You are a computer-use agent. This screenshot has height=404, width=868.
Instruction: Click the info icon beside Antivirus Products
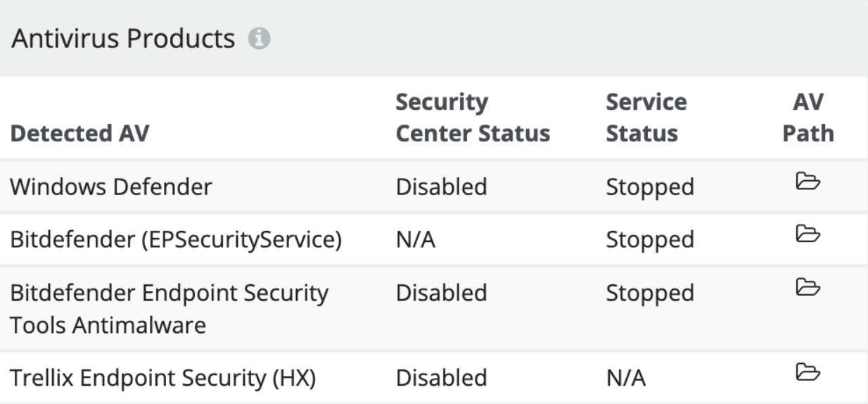tap(260, 39)
